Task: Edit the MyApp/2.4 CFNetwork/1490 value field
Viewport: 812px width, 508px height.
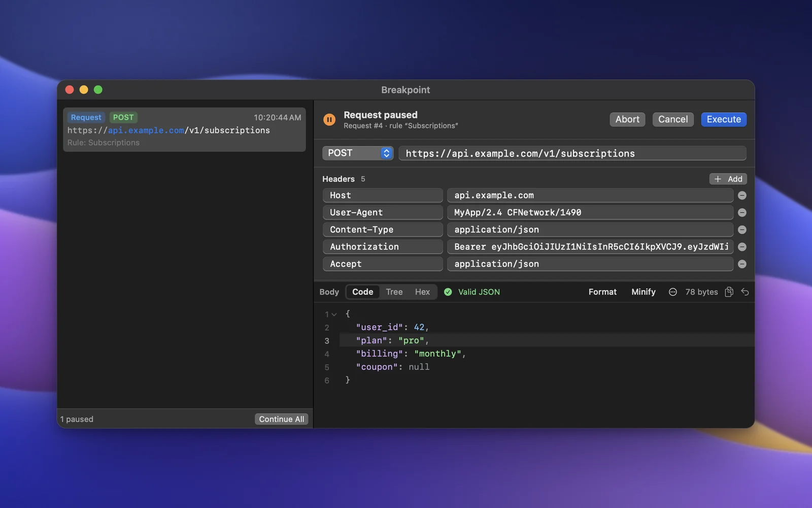Action: pyautogui.click(x=590, y=213)
